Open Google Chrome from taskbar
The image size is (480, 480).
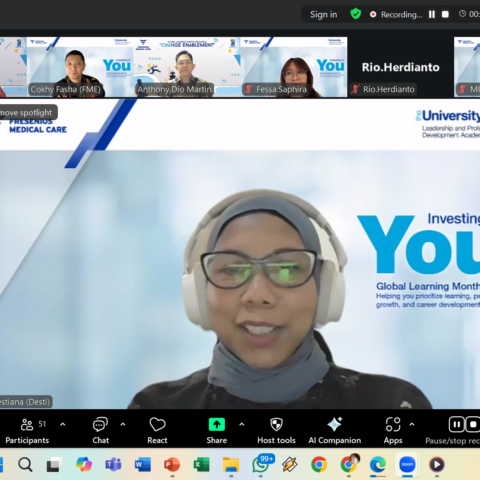(319, 464)
